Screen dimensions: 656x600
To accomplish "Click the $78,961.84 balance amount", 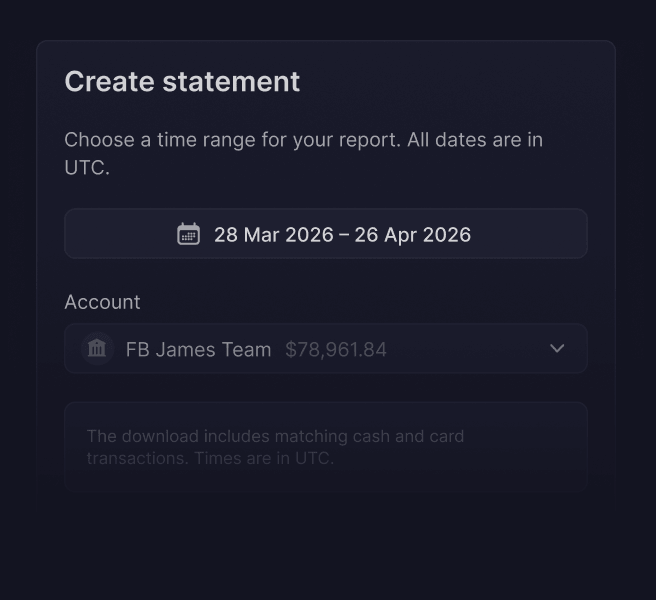I will point(336,349).
